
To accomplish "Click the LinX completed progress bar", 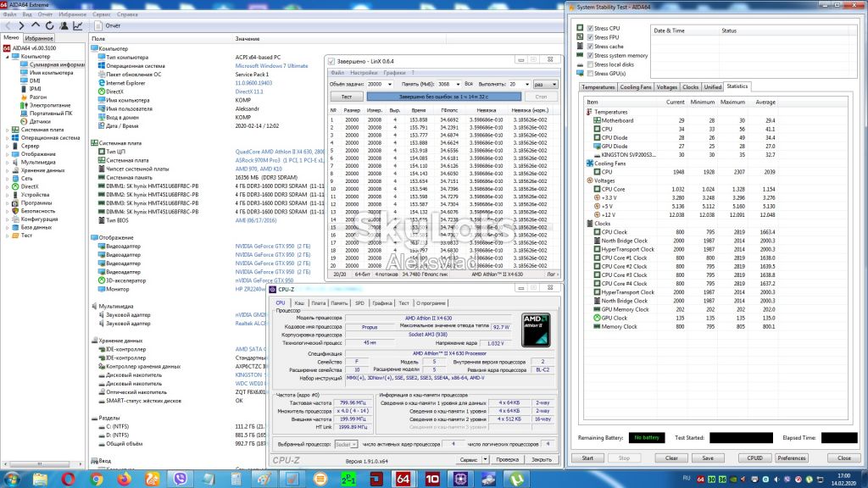I will point(444,97).
